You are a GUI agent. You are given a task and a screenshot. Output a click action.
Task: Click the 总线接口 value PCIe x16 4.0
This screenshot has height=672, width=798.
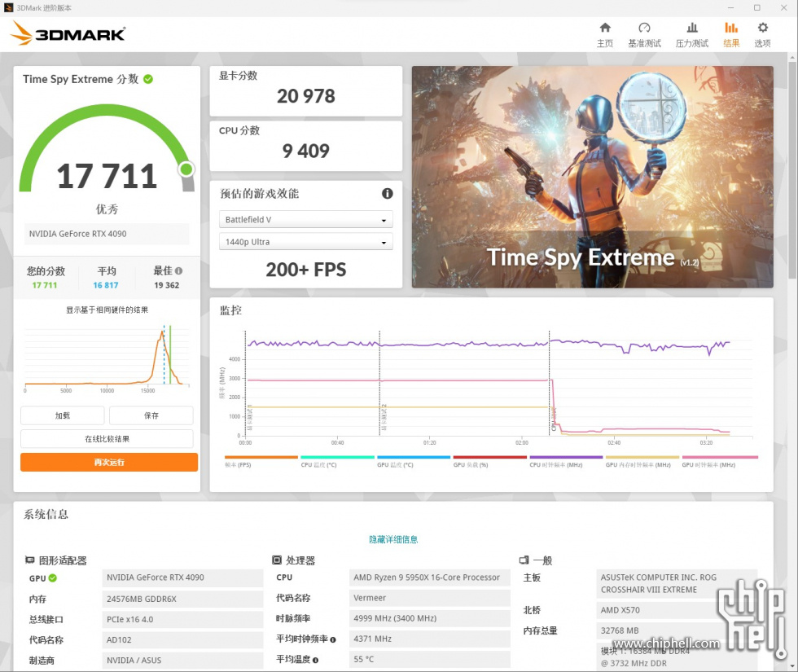pos(182,619)
